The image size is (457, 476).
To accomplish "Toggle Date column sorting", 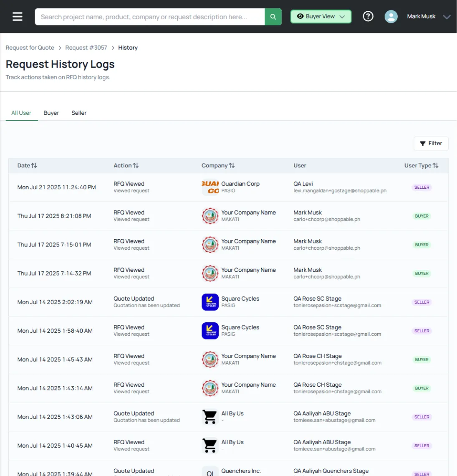I will pyautogui.click(x=33, y=165).
